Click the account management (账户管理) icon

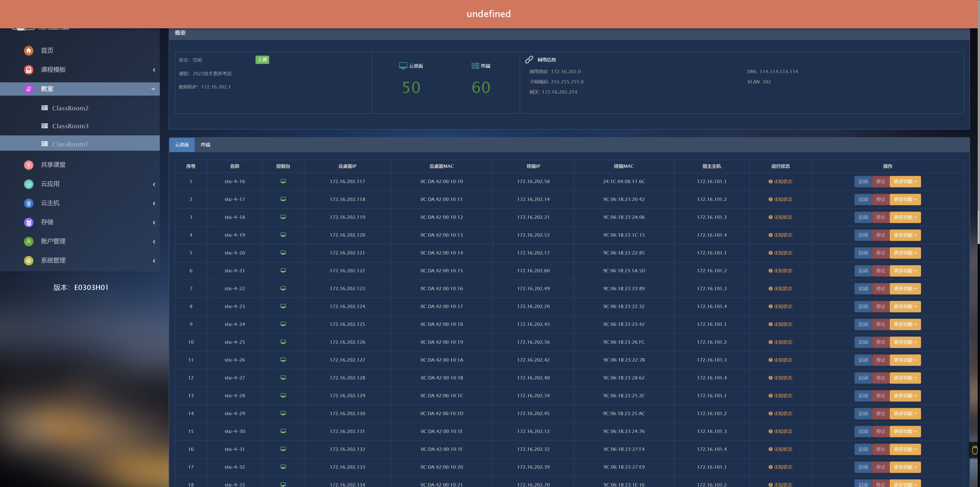(29, 241)
